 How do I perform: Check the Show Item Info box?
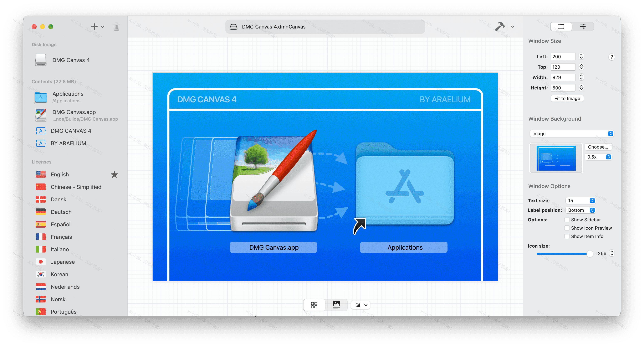[x=567, y=236]
